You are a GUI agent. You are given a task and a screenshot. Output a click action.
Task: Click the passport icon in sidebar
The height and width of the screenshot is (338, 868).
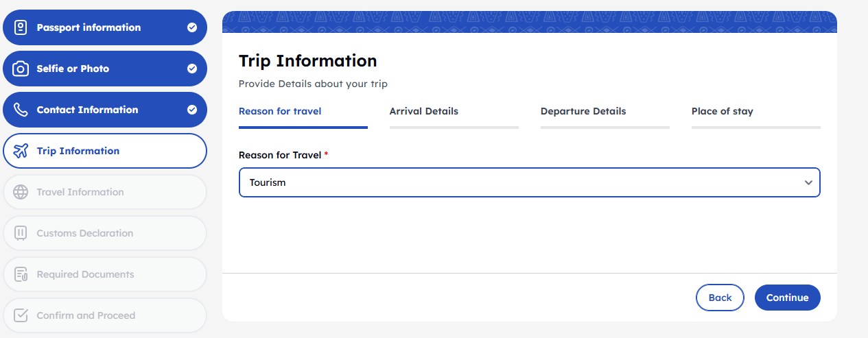(21, 27)
